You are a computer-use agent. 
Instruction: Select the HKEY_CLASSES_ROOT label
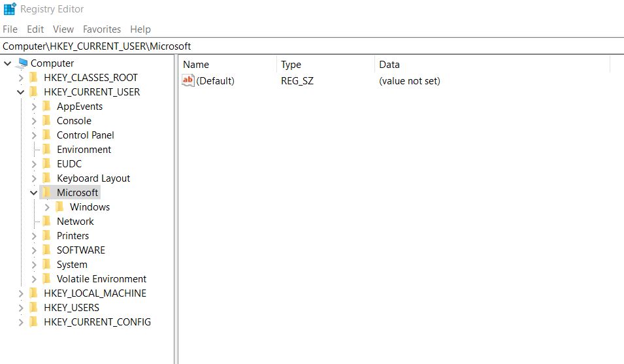(x=91, y=78)
